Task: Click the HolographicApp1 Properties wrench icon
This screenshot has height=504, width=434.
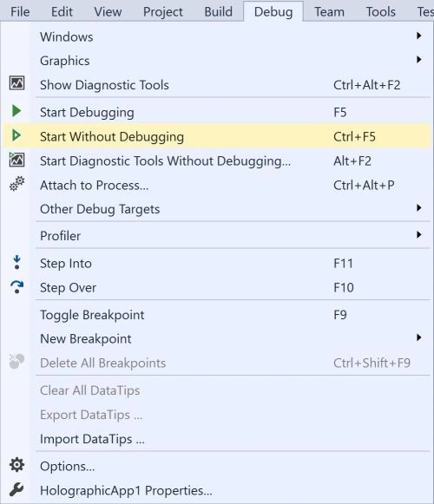Action: 16,489
